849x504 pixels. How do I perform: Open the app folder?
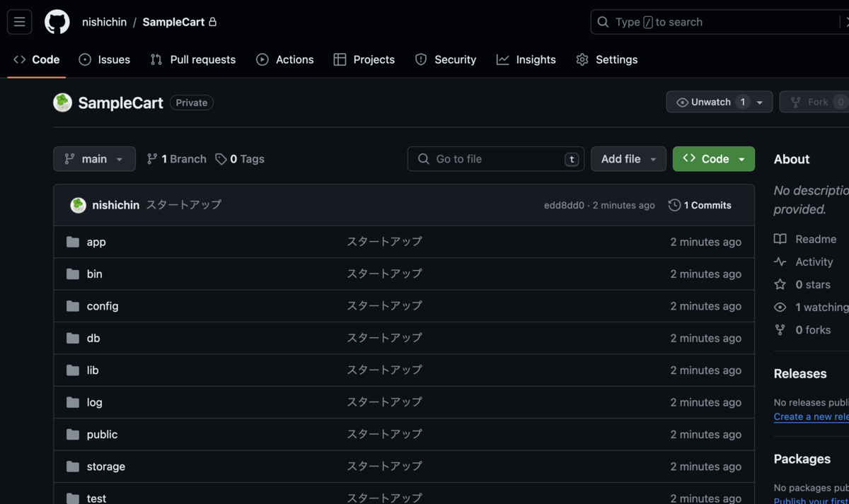pos(96,242)
